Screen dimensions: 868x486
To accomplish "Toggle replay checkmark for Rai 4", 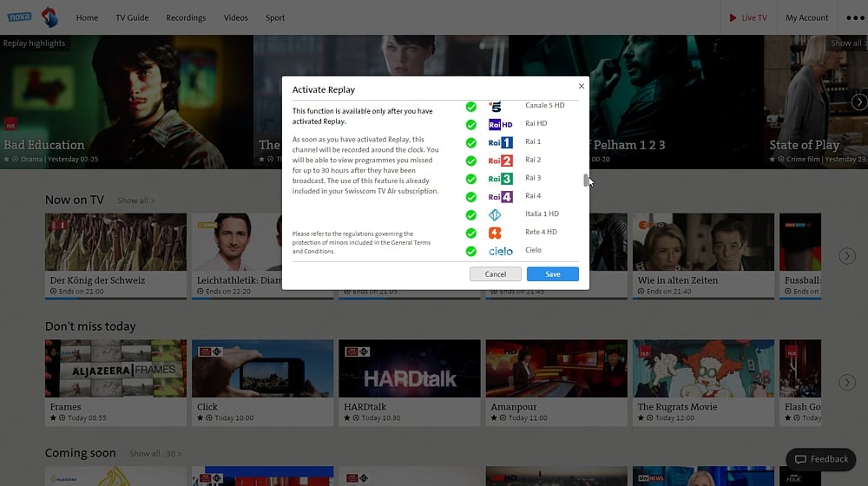I will [x=471, y=197].
